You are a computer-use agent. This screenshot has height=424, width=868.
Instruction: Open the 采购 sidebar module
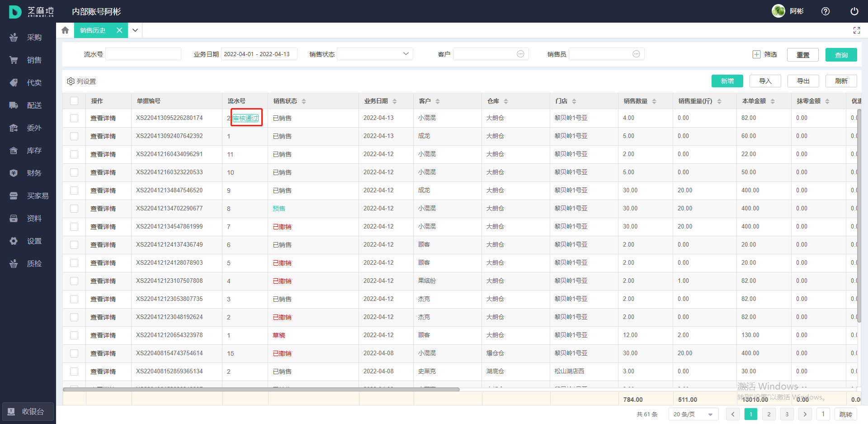(28, 38)
